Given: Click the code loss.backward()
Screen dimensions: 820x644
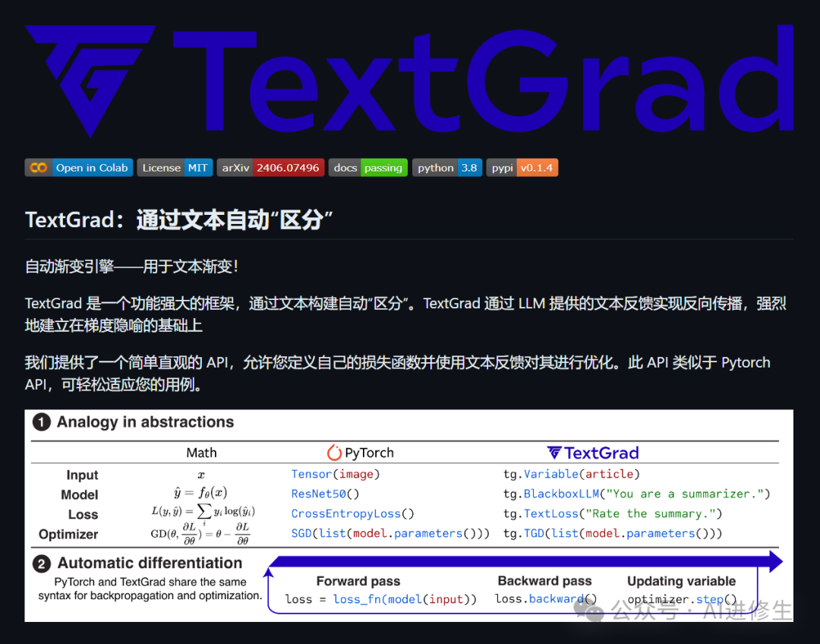Looking at the screenshot, I should click(546, 598).
